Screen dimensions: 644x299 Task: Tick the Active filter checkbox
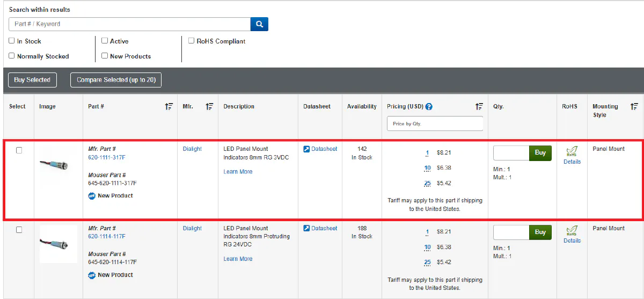[x=105, y=41]
